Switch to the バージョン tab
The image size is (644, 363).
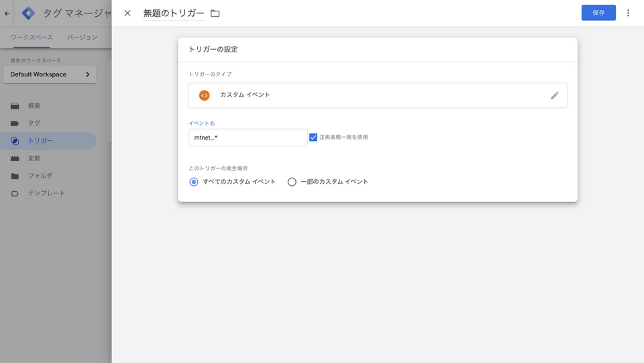pyautogui.click(x=82, y=38)
